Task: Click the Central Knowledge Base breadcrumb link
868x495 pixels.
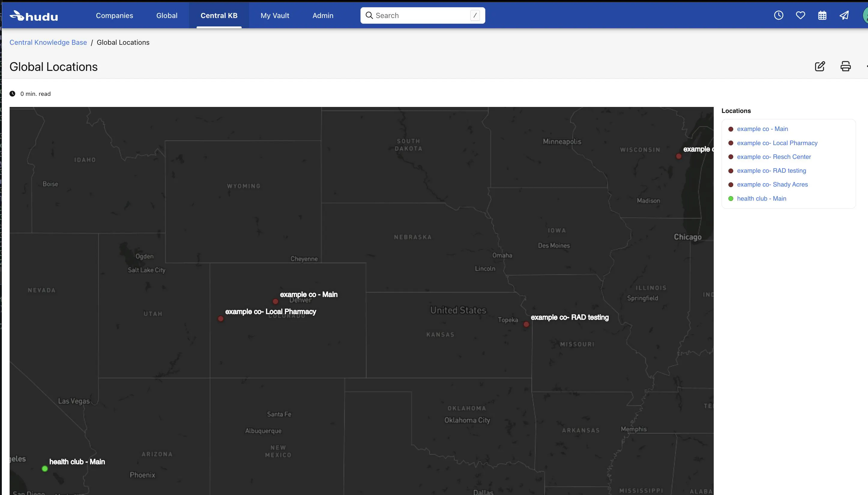Action: (x=48, y=42)
